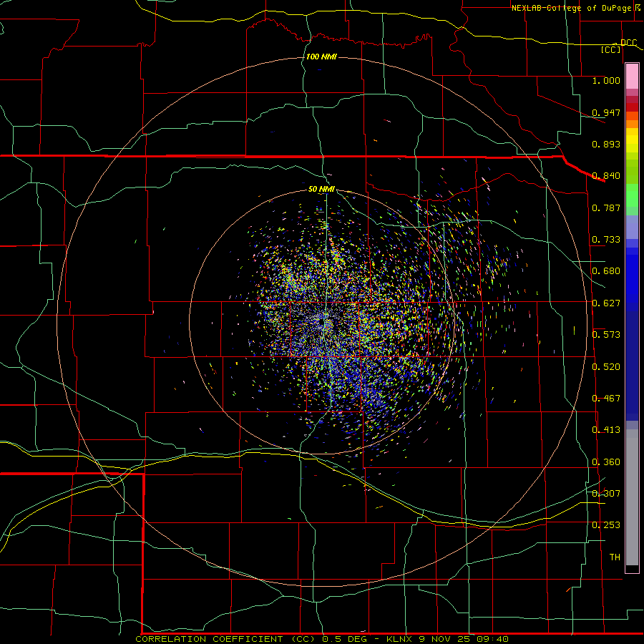The width and height of the screenshot is (644, 644).
Task: Select the 0.733 scale value
Action: pyautogui.click(x=606, y=240)
